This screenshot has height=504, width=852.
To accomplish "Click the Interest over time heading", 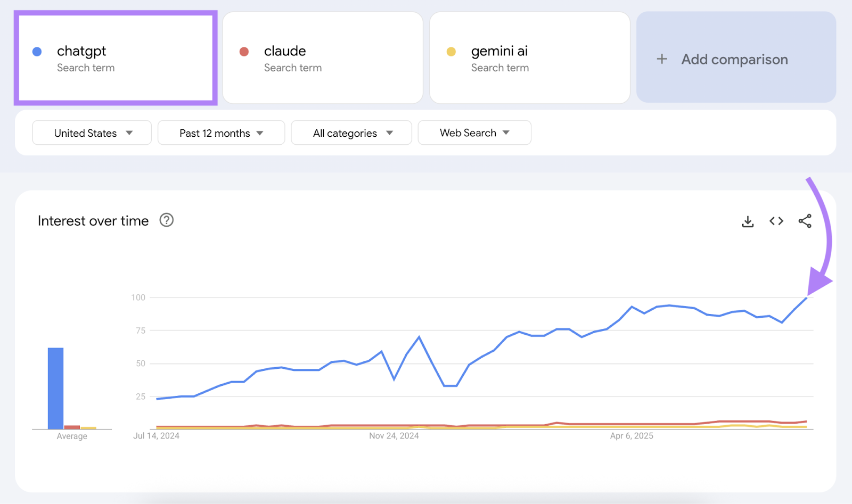I will [x=93, y=220].
